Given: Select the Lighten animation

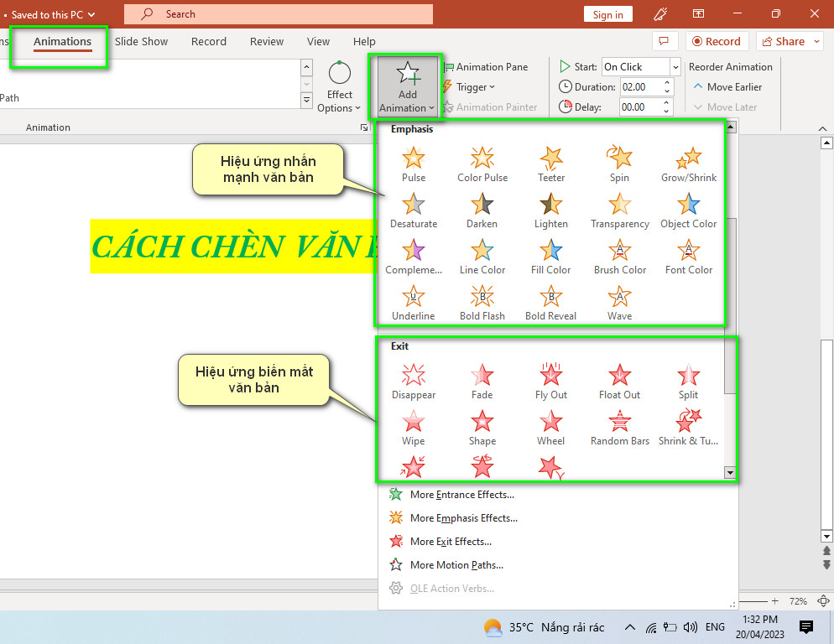Looking at the screenshot, I should (551, 210).
